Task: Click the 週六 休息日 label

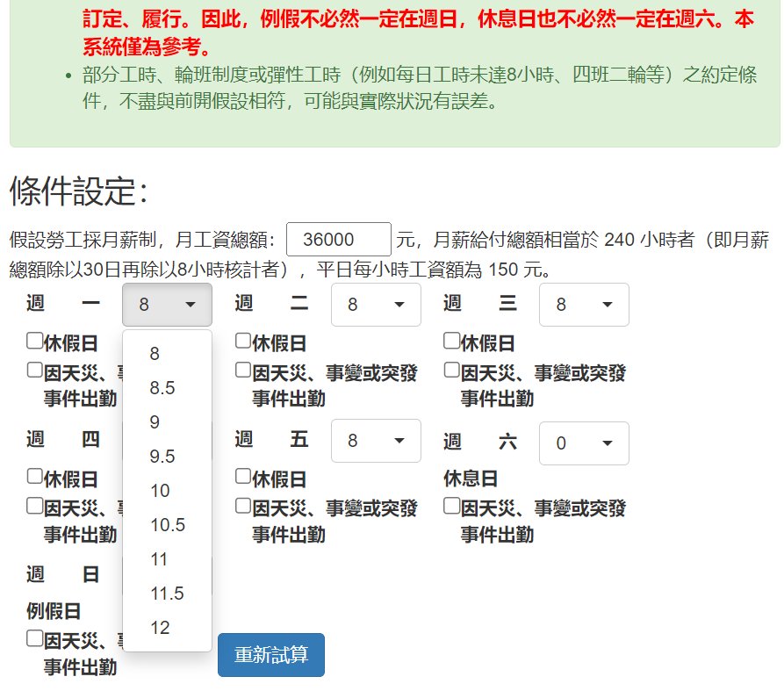Action: tap(471, 479)
